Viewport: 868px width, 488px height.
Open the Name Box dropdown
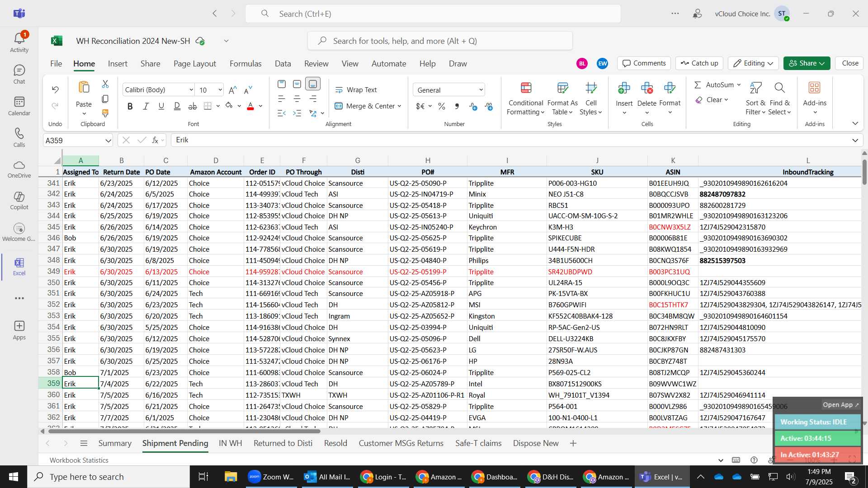(x=108, y=141)
